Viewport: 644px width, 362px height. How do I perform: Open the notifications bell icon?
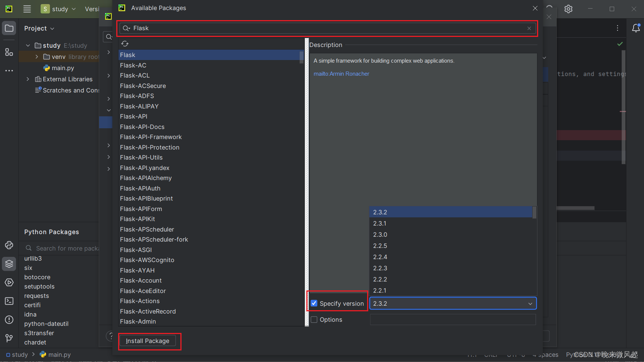[636, 28]
